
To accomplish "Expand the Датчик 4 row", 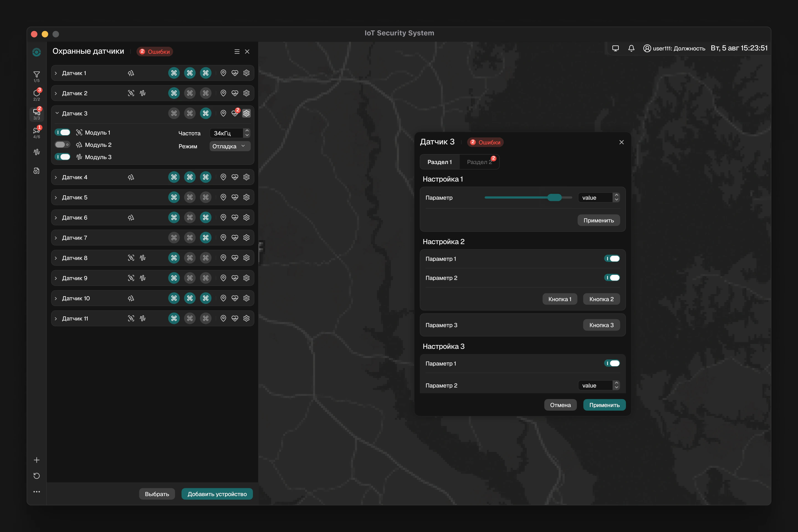I will (x=56, y=177).
